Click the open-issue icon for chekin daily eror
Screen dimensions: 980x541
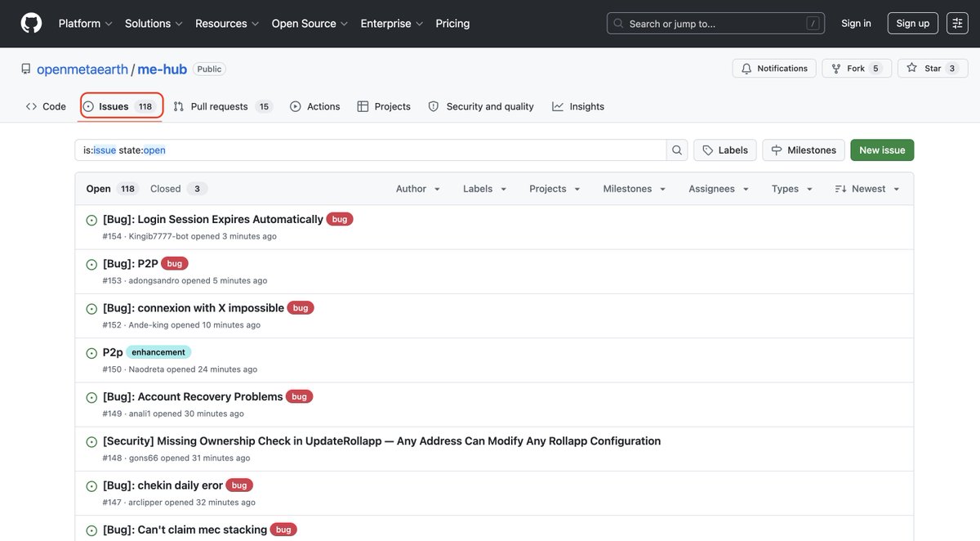pos(92,486)
